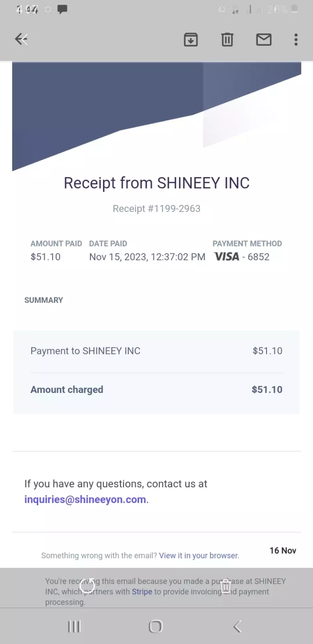
Task: Open View it in your browser link
Action: pos(199,556)
